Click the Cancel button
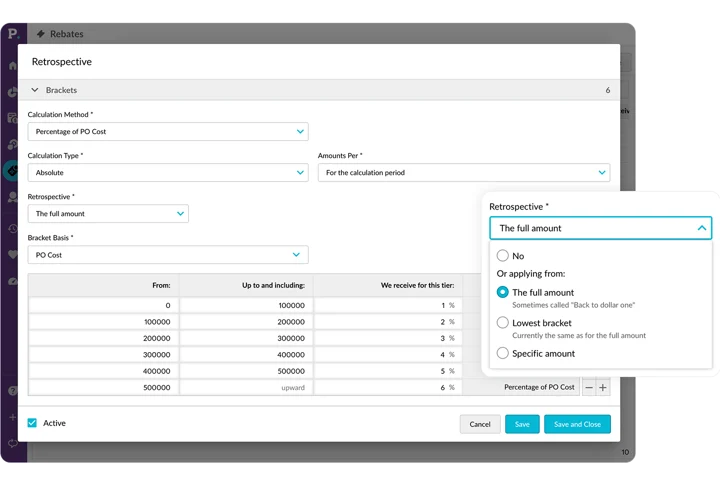 [480, 424]
